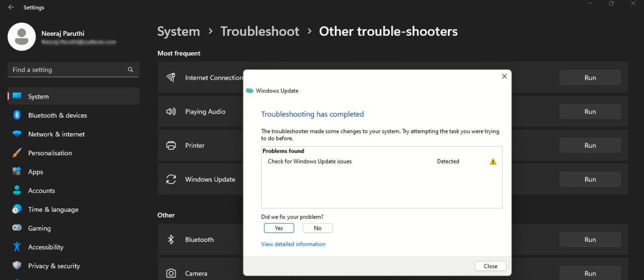Click the Other section label
Image resolution: width=644 pixels, height=280 pixels.
pos(166,215)
